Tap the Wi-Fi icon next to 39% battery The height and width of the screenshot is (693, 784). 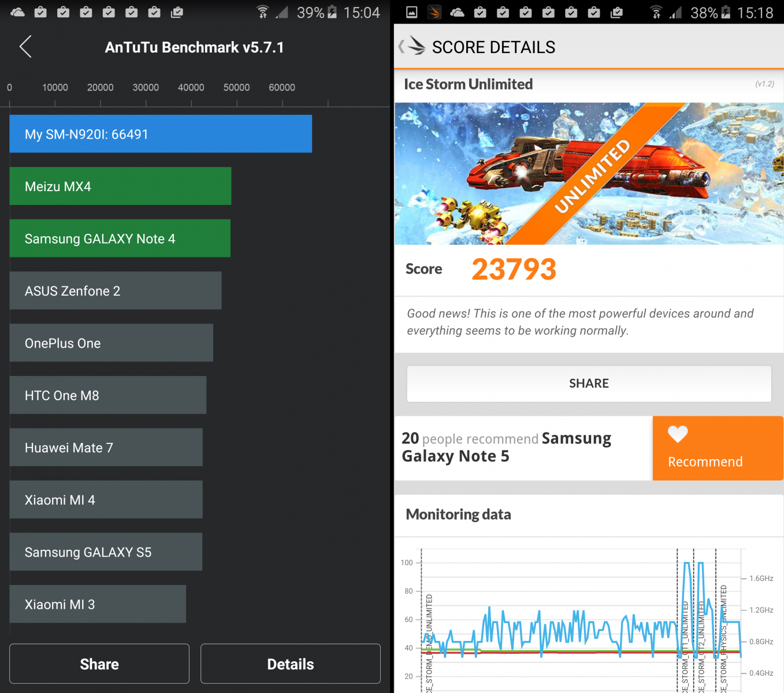point(263,12)
